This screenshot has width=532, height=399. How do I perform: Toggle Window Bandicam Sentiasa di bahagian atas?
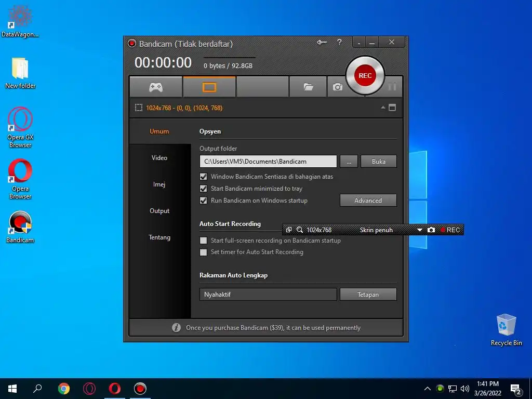pyautogui.click(x=203, y=177)
